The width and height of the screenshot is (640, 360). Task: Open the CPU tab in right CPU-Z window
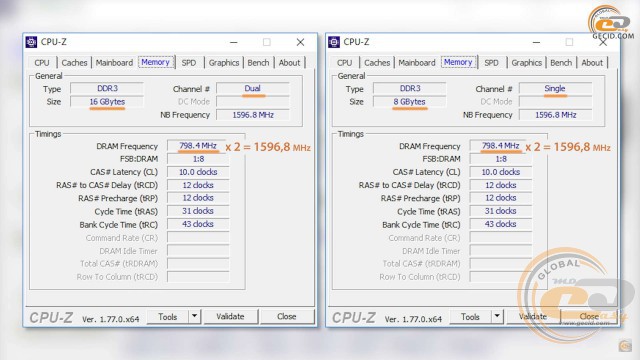click(344, 63)
